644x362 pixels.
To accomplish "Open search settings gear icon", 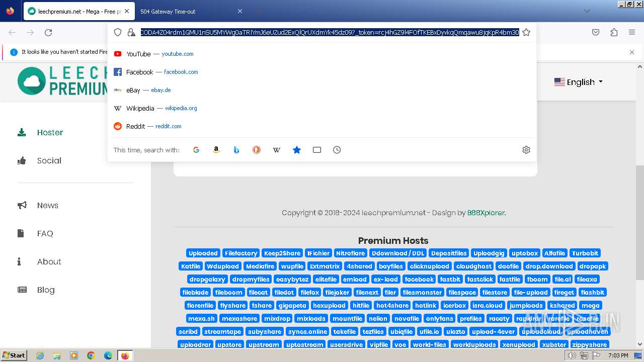I will click(x=526, y=150).
